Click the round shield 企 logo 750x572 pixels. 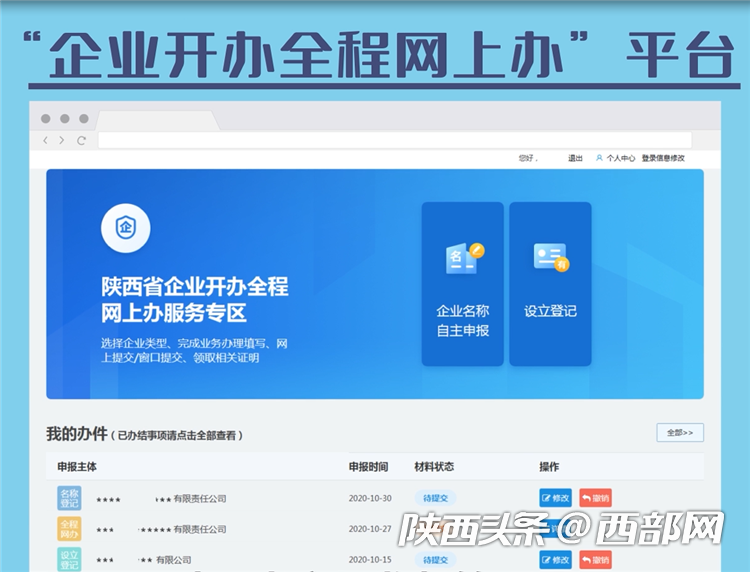click(126, 228)
